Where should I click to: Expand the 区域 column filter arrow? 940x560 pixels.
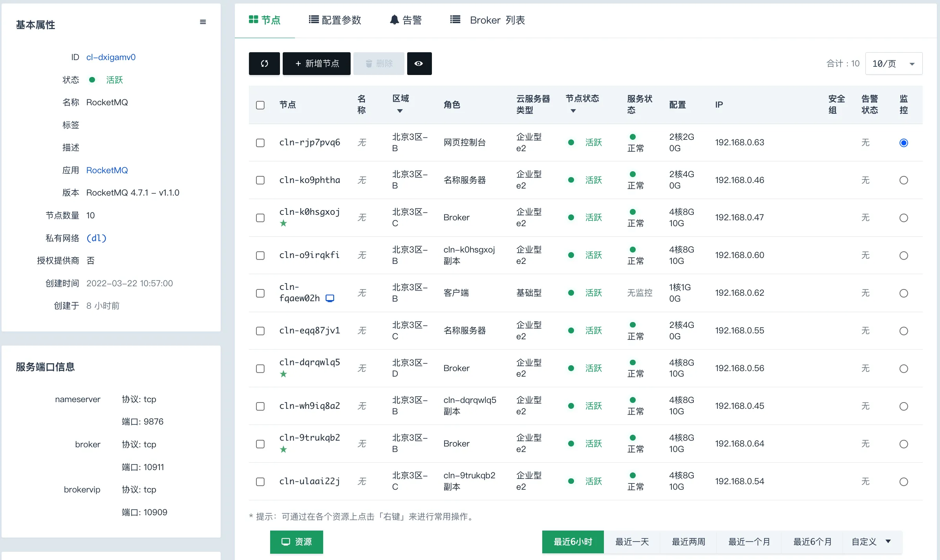400,111
